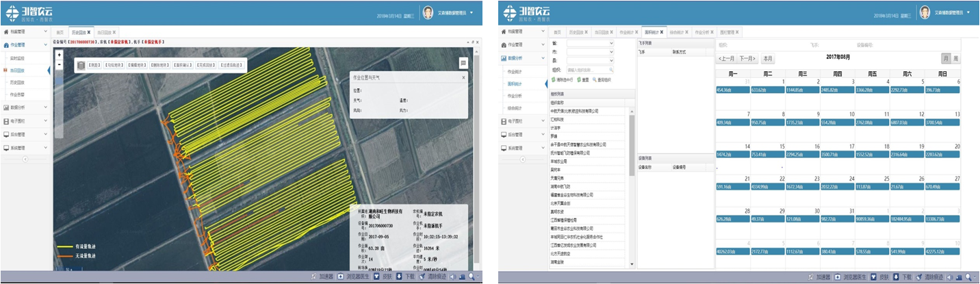
Task: Switch the calendar to 月 month view
Action: coord(945,59)
